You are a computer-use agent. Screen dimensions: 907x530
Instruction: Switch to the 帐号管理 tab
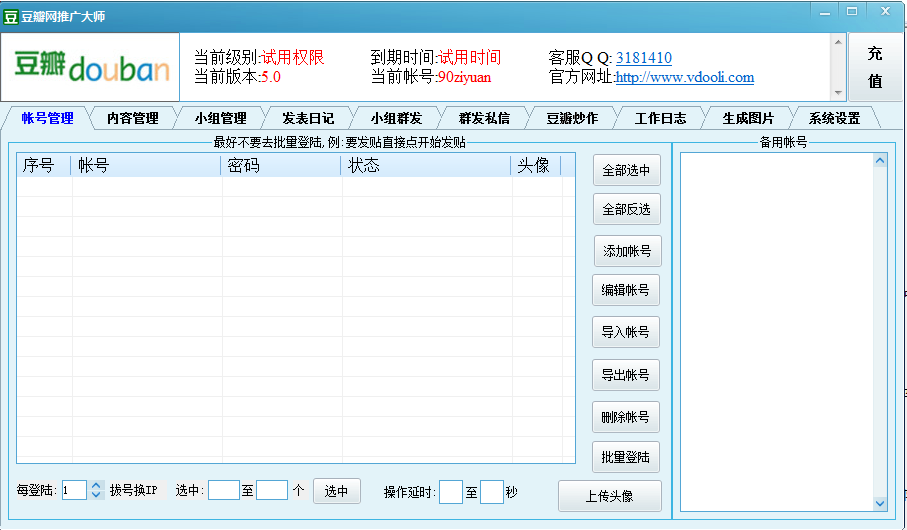pos(47,118)
